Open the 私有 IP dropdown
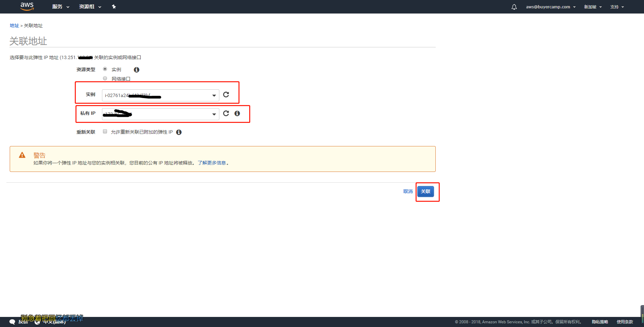Image resolution: width=644 pixels, height=327 pixels. [160, 114]
